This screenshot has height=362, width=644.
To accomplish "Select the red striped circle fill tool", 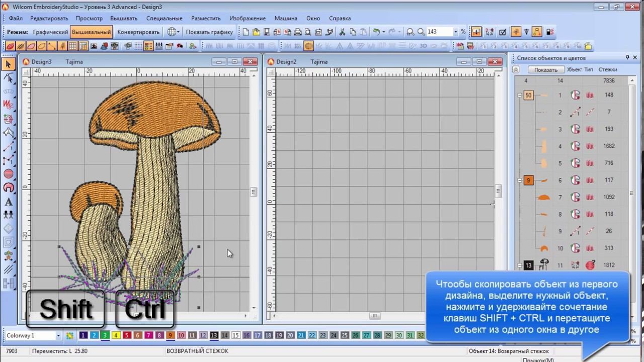I will point(8,174).
